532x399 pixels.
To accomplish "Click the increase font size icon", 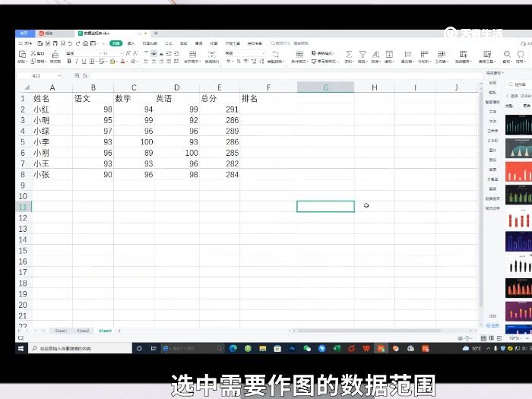I will (x=128, y=53).
